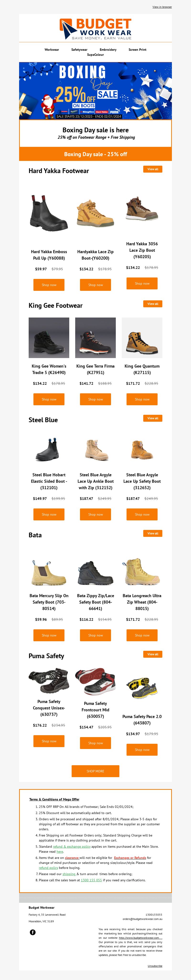Select the Safetywear navigation item
Image resolution: width=191 pixels, height=980 pixels.
click(79, 49)
